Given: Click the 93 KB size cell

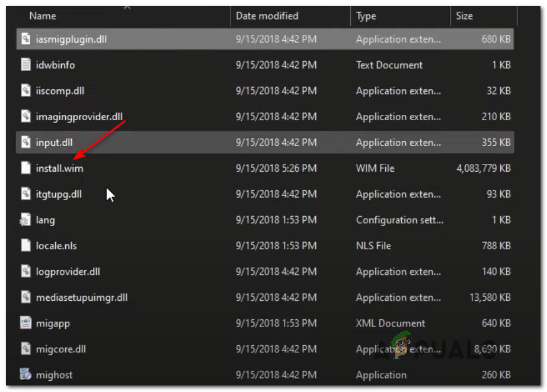Looking at the screenshot, I should [x=498, y=194].
